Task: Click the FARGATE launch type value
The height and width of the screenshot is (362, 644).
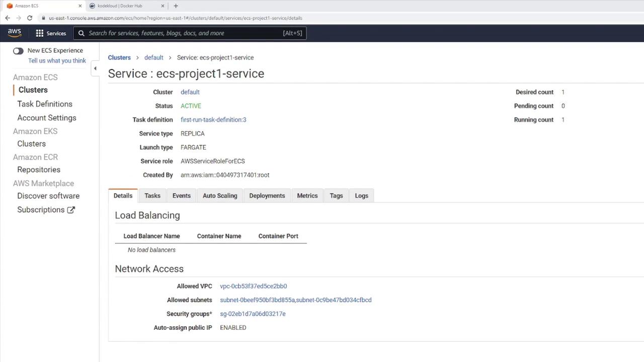Action: click(x=193, y=147)
